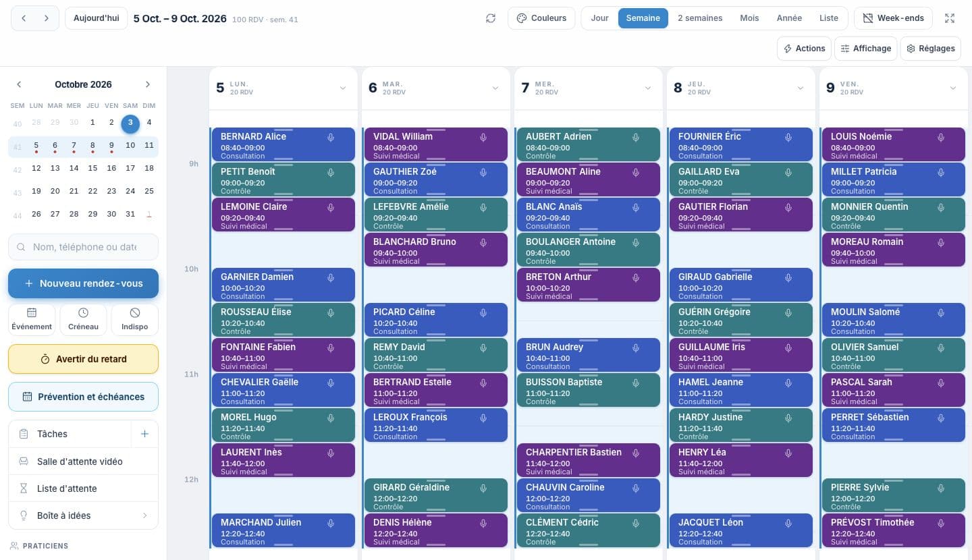Switch to the Jour view
This screenshot has height=560, width=972.
coord(599,18)
